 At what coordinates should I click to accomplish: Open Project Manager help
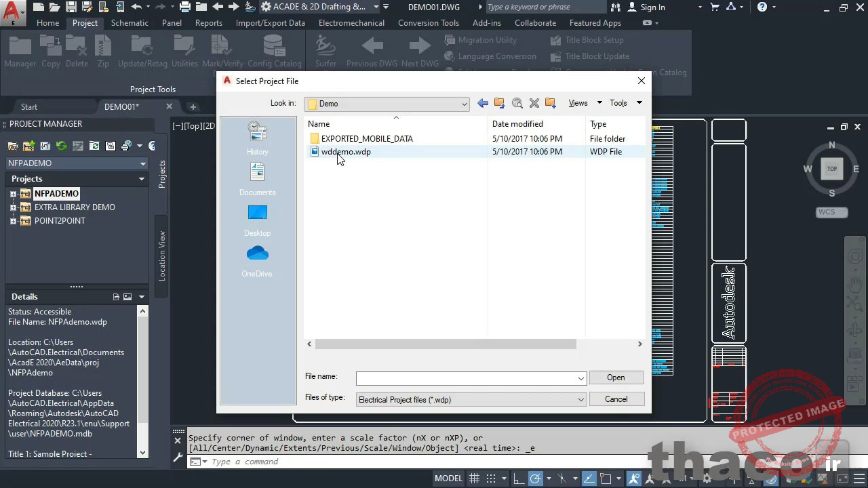151,146
